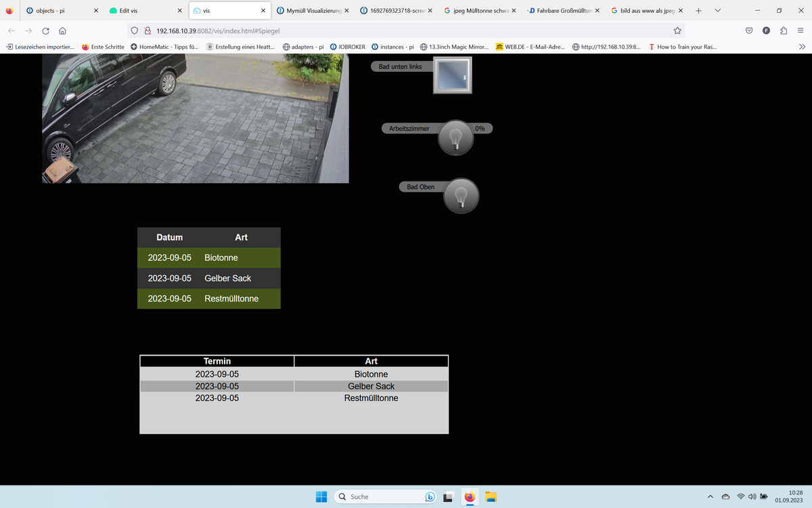Open the adapters - pi bookmark
The height and width of the screenshot is (508, 812).
tap(304, 47)
